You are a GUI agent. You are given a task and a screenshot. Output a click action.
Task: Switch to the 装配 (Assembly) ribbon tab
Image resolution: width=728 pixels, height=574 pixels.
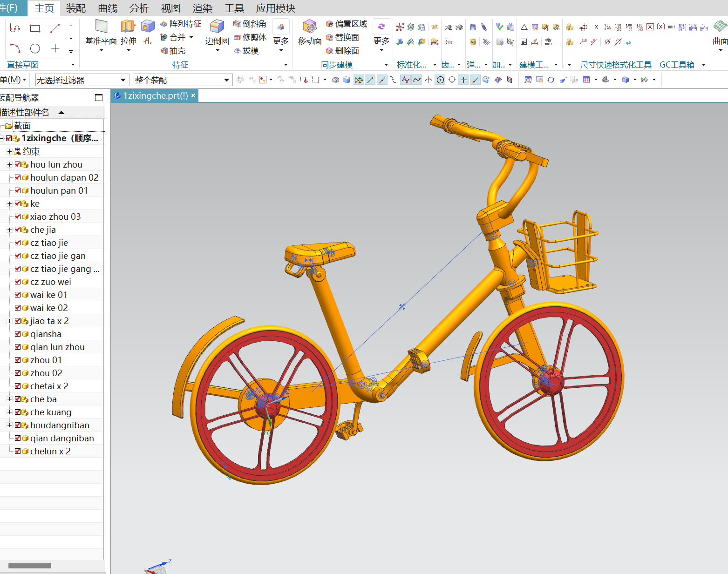tap(76, 8)
